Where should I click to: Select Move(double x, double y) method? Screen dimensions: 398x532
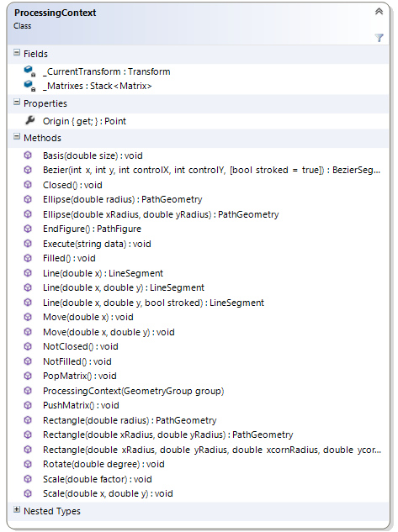(x=109, y=332)
